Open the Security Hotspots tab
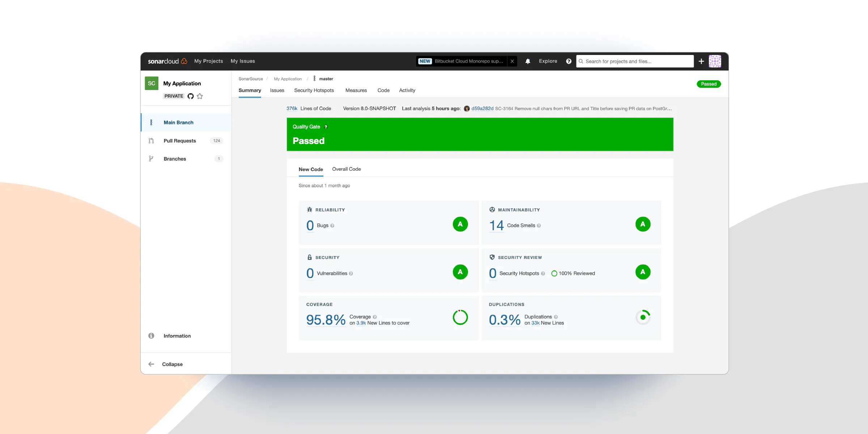The height and width of the screenshot is (434, 868). (314, 90)
